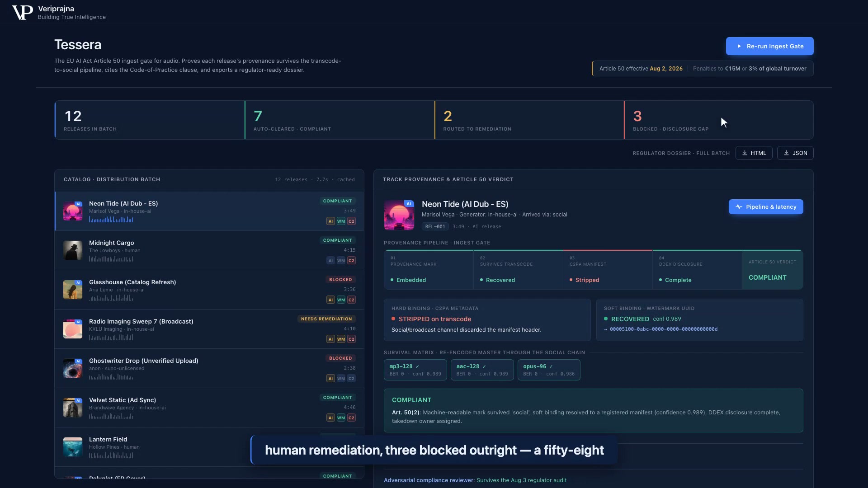Viewport: 868px width, 488px height.
Task: Click the Hard Binding C2PA Metadata card
Action: pos(487,320)
